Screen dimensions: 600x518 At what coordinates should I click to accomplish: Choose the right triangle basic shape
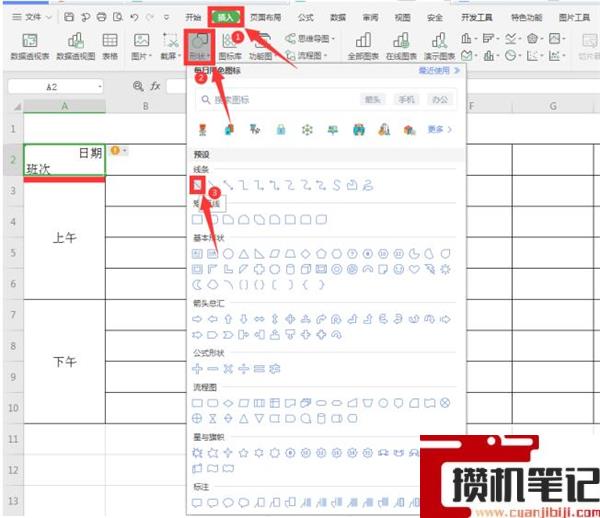(x=259, y=254)
